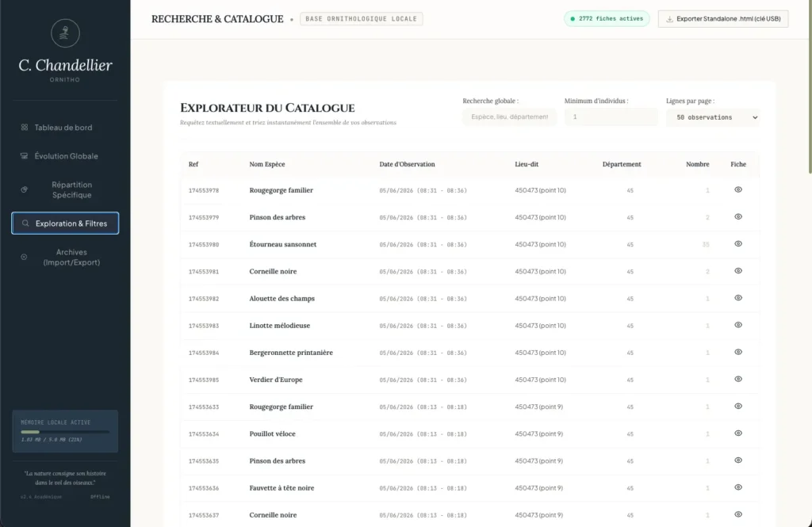This screenshot has height=527, width=812.
Task: Open eye icon for Pouillot véloce
Action: click(738, 433)
